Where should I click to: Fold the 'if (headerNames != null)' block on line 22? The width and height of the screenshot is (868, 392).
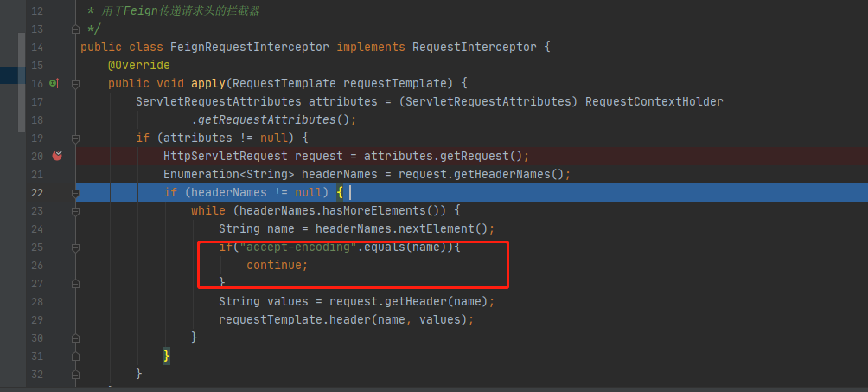point(76,193)
